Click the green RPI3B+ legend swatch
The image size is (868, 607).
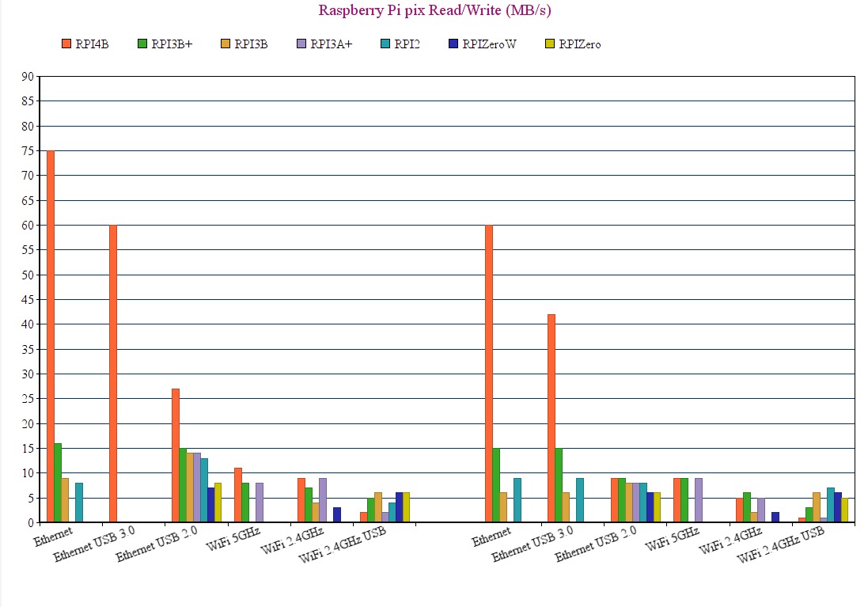click(142, 44)
